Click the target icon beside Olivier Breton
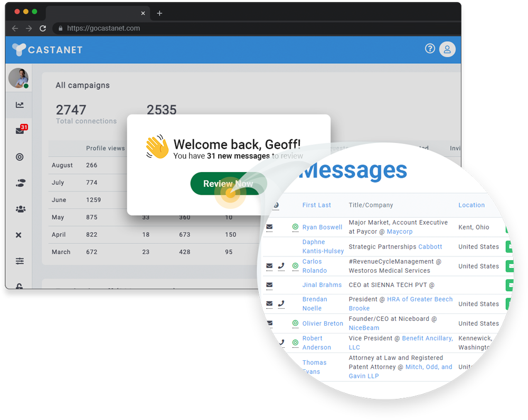Viewport: 528px width, 420px height. [295, 323]
